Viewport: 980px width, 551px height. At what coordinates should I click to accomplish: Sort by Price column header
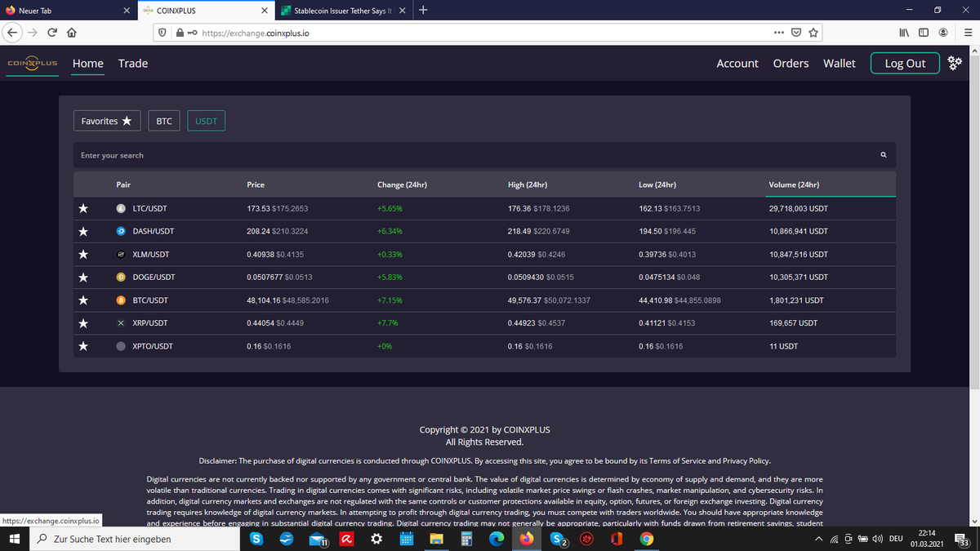(256, 184)
